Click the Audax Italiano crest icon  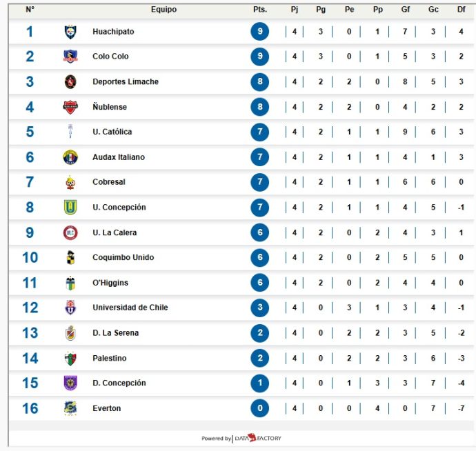pos(70,157)
